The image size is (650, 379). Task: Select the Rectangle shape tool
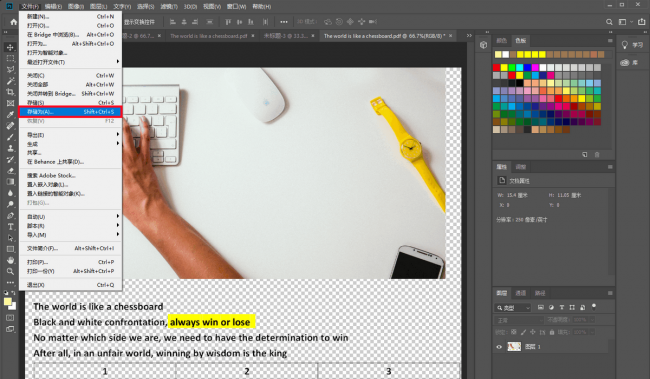10,249
